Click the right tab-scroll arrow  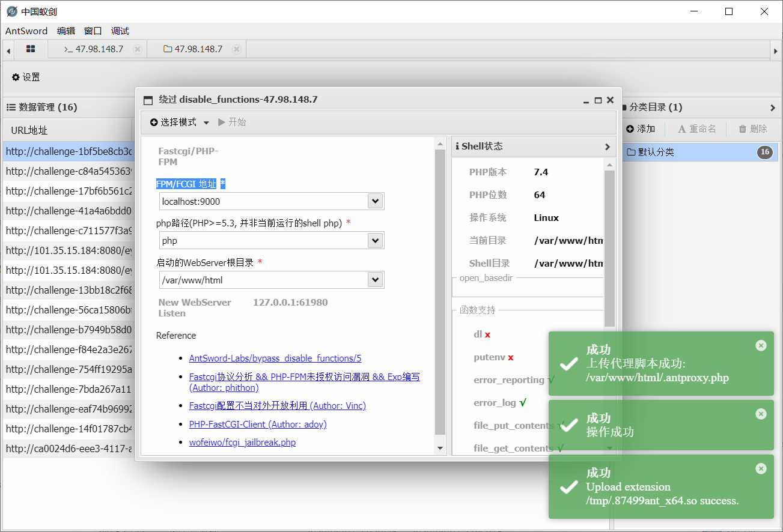coord(775,49)
